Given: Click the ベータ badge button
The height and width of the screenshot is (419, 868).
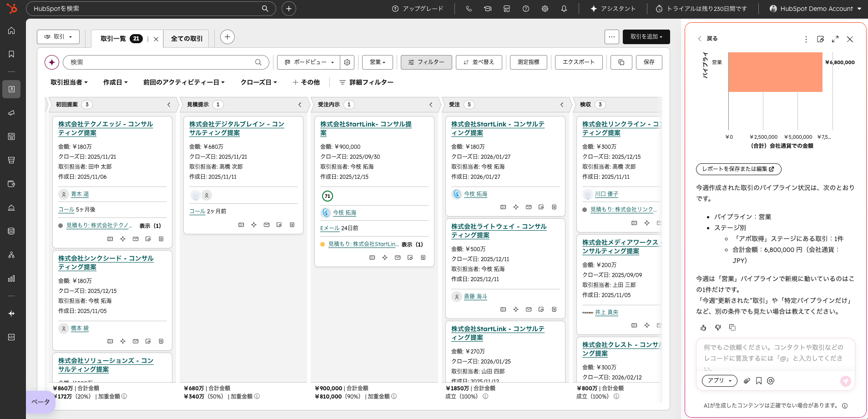Looking at the screenshot, I should click(x=40, y=402).
